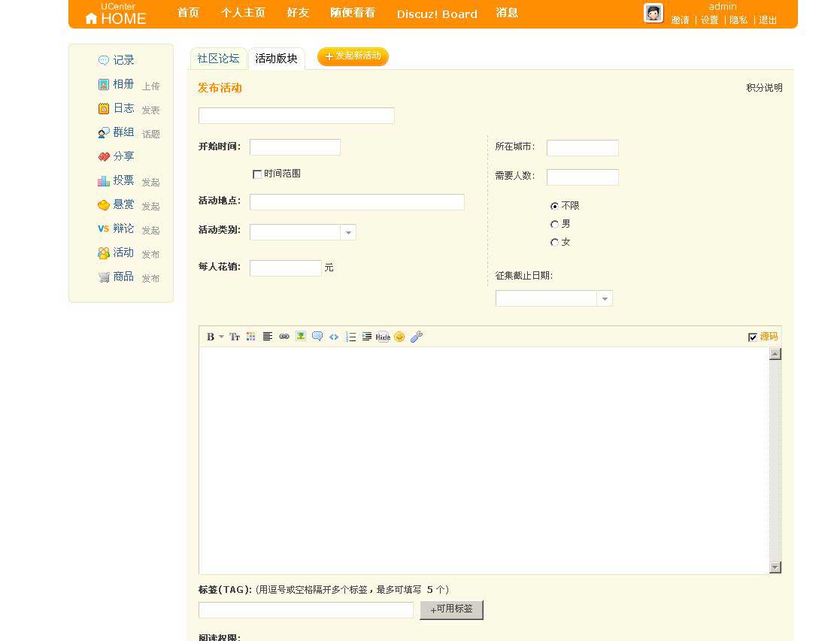Viewport: 840px width, 641px height.
Task: Click the insert code icon
Action: click(334, 337)
